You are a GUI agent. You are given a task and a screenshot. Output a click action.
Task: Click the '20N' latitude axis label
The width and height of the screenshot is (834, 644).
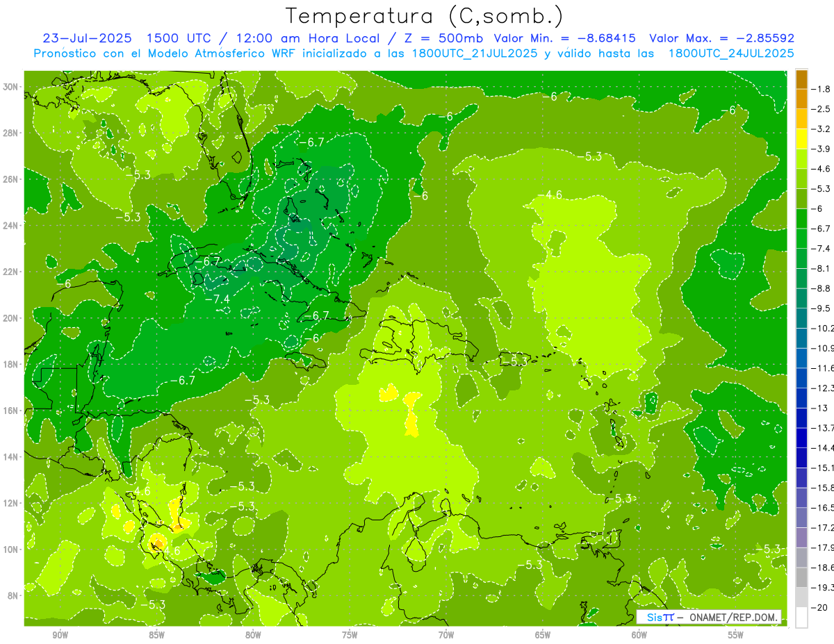12,317
